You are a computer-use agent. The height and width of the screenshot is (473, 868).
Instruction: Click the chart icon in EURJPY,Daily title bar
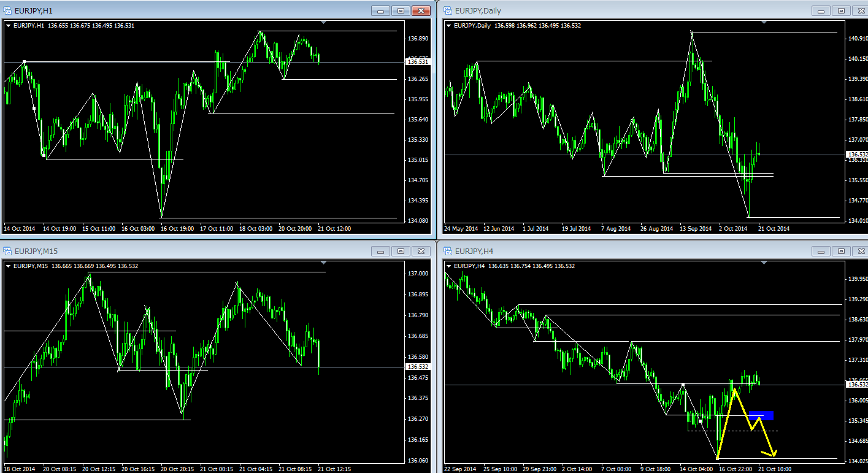[448, 10]
